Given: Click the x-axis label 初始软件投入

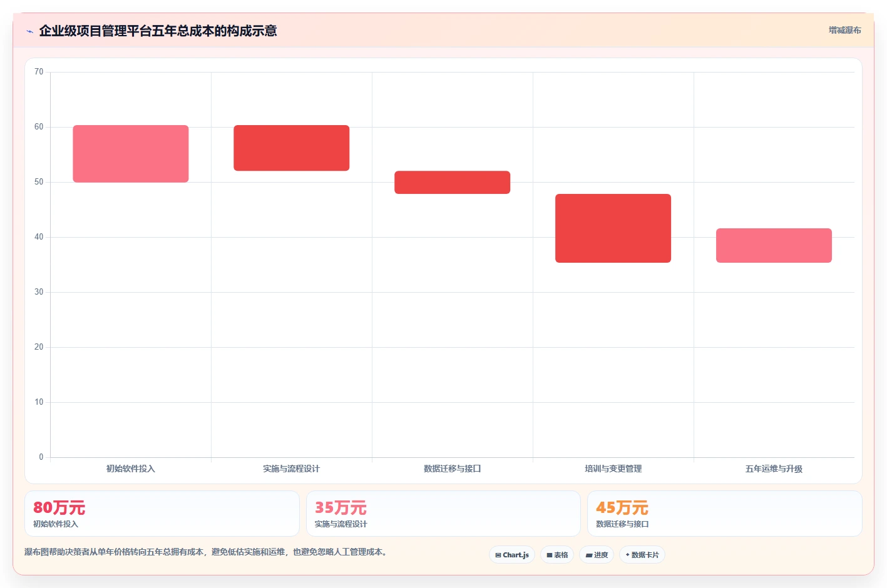Looking at the screenshot, I should [x=131, y=469].
